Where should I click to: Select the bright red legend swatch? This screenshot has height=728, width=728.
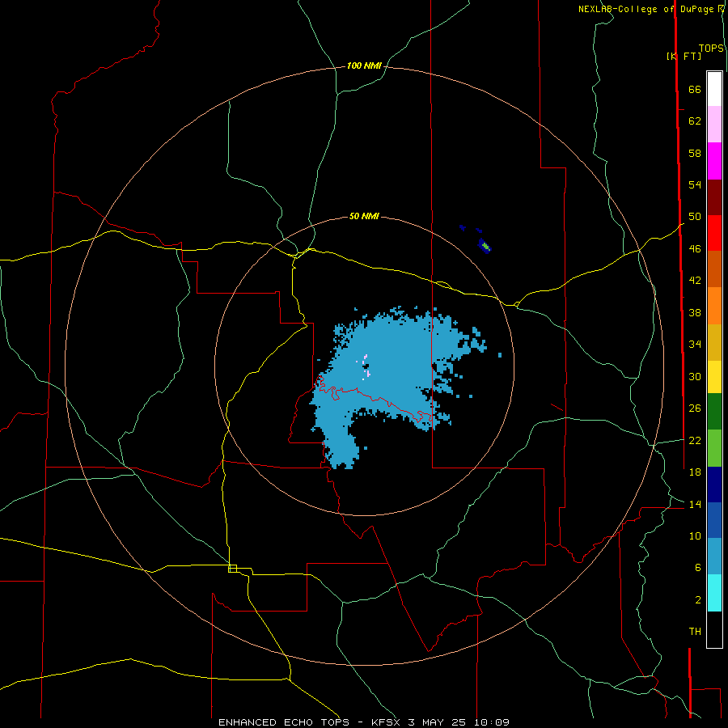[714, 233]
